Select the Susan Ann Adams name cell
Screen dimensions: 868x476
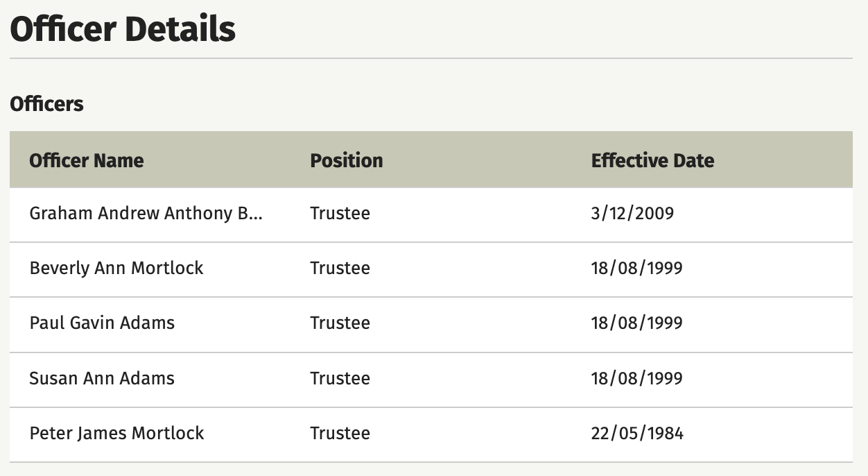(x=102, y=378)
